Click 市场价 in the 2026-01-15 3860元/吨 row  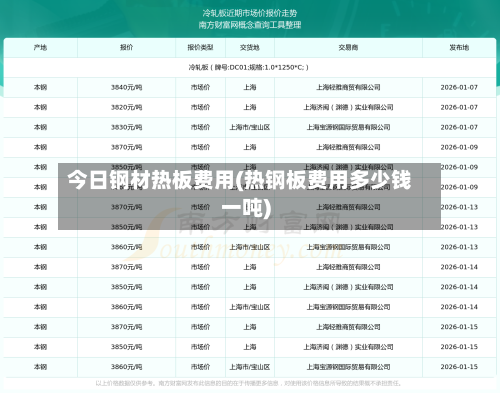coord(200,367)
